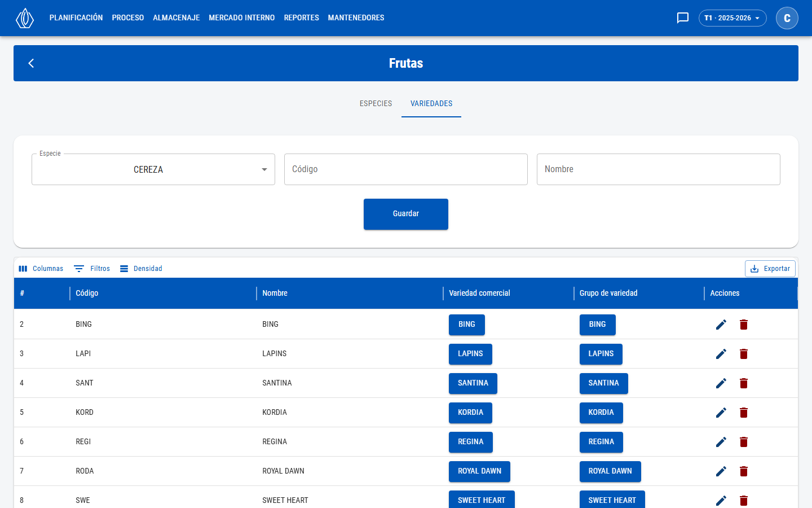Focus the Código input field
This screenshot has height=508, width=812.
[x=406, y=169]
